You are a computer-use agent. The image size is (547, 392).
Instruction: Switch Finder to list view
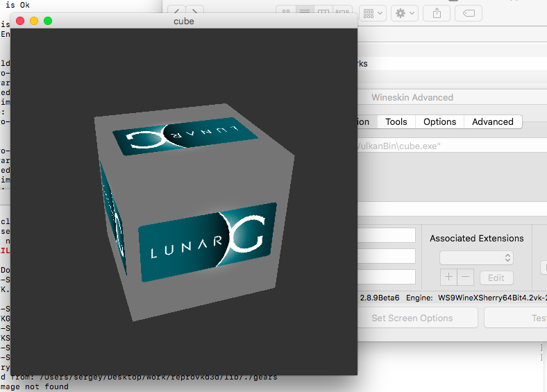(305, 11)
